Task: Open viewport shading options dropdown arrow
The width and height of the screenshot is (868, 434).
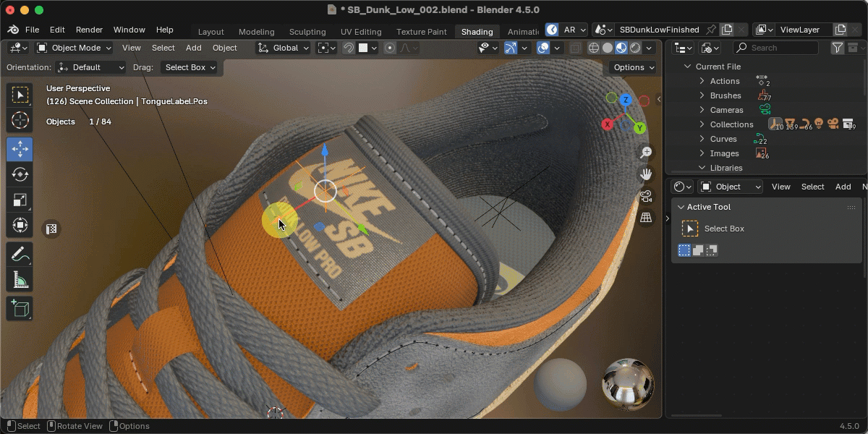Action: coord(650,48)
